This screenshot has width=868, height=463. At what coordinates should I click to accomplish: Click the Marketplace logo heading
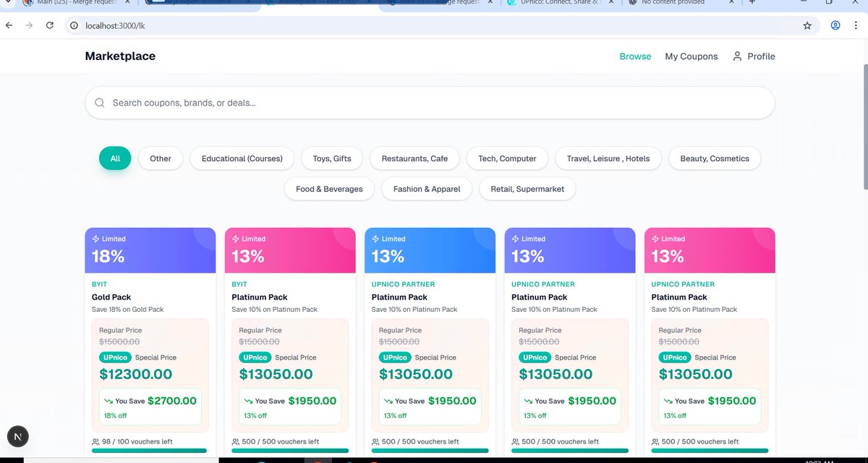click(x=120, y=56)
